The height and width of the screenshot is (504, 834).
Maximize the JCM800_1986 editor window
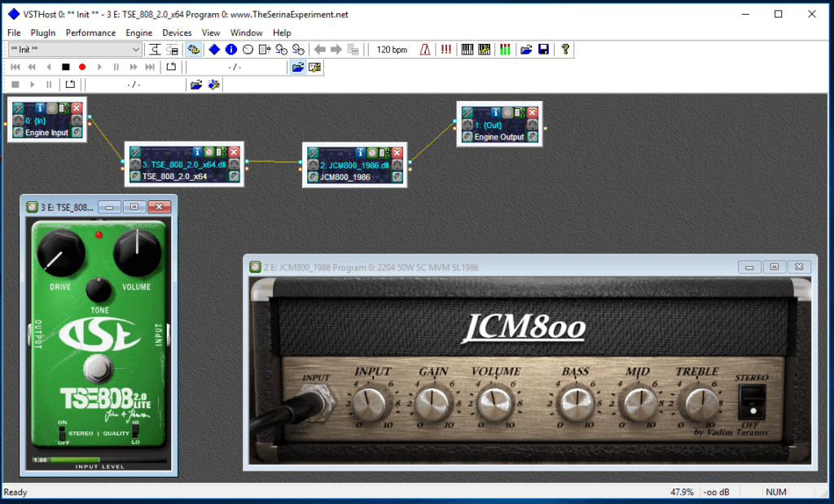point(774,267)
